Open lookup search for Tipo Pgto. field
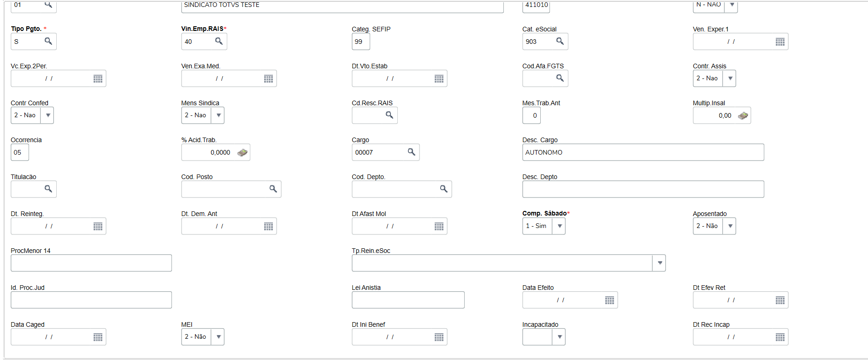 tap(48, 41)
